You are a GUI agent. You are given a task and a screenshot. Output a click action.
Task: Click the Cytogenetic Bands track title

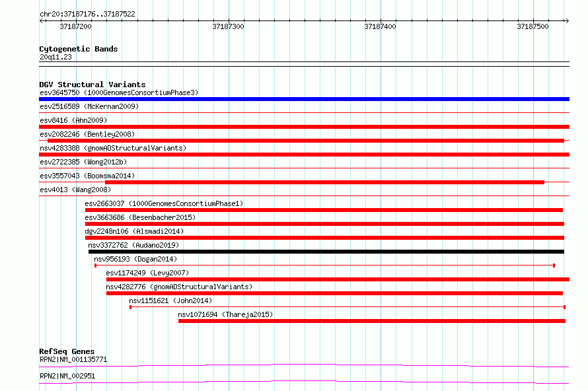[79, 49]
